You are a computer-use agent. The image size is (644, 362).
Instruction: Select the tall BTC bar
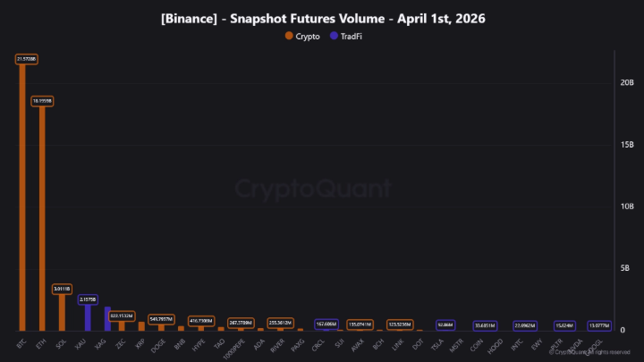21,197
